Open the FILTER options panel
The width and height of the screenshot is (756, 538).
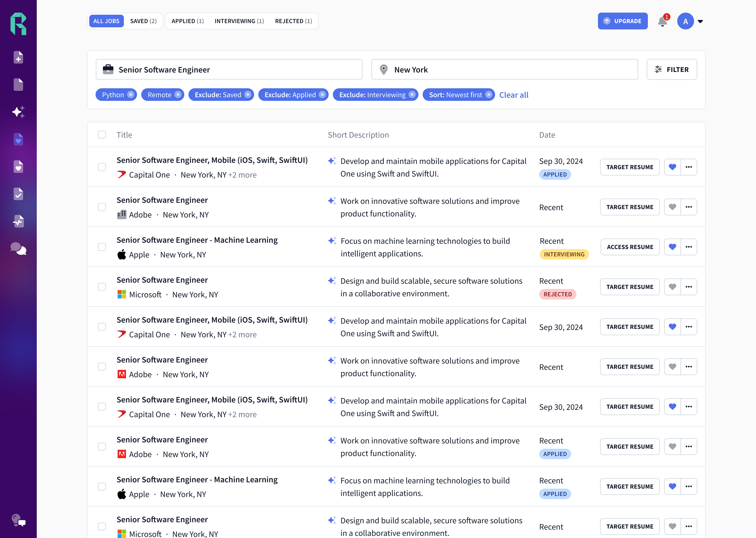(x=671, y=70)
